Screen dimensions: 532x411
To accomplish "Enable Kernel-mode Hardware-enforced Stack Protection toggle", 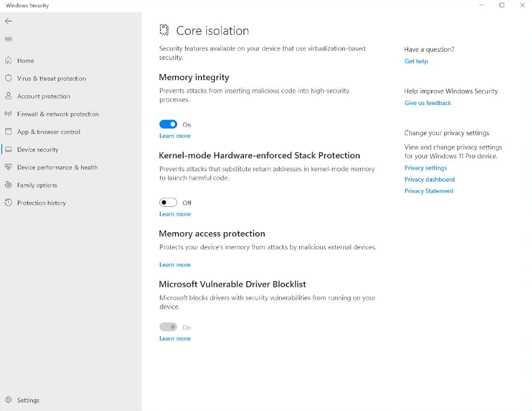I will (x=169, y=203).
